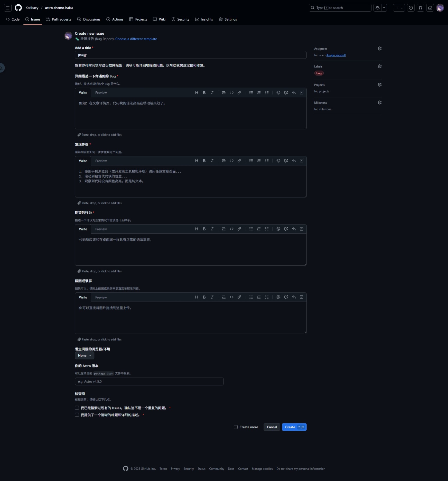The image size is (448, 481).
Task: Click the GitHub logo home icon
Action: [18, 8]
